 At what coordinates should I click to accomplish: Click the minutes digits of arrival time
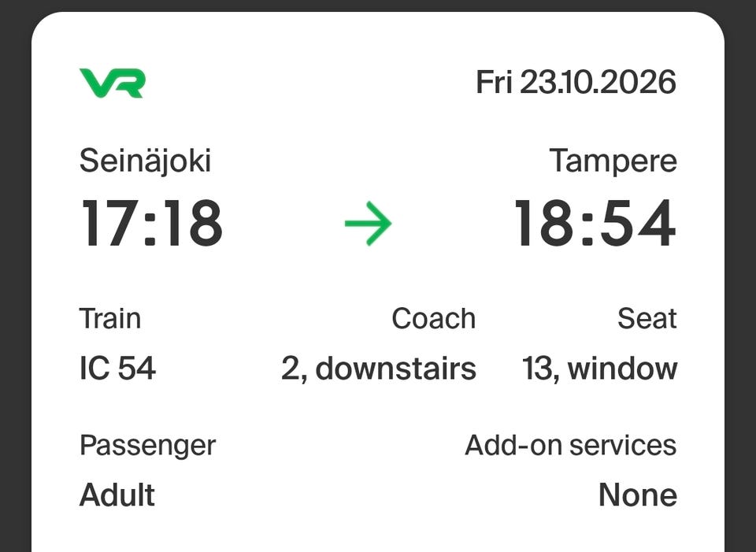click(637, 224)
